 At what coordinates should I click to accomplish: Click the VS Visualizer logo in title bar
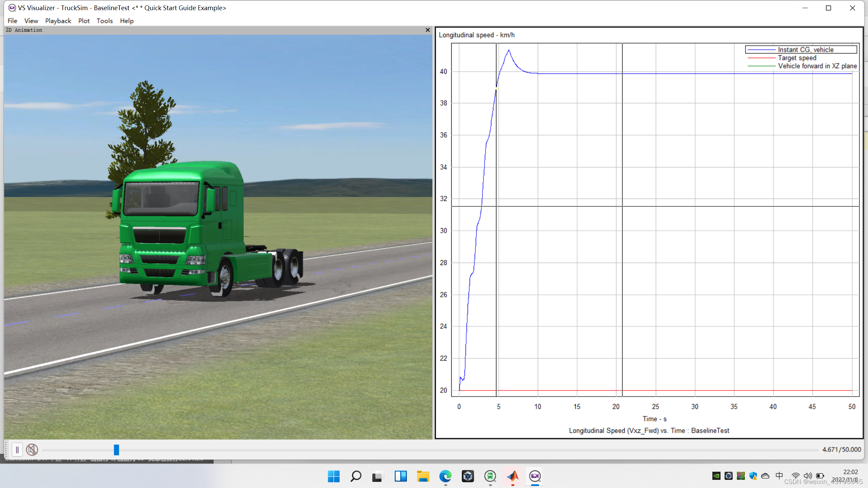(12, 8)
